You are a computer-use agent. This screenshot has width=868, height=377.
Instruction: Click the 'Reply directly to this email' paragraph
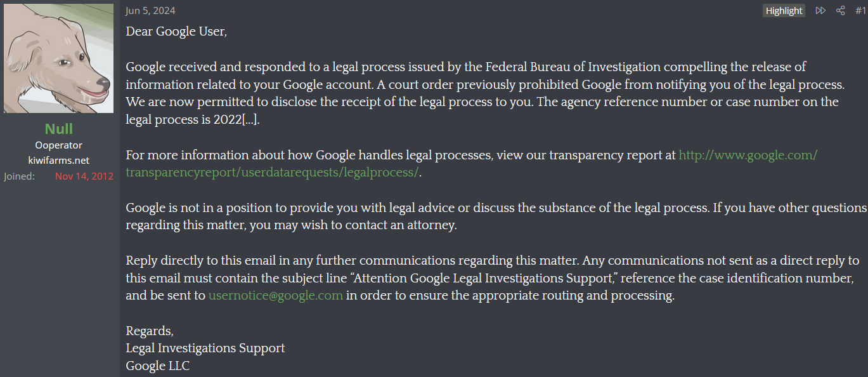(493, 278)
